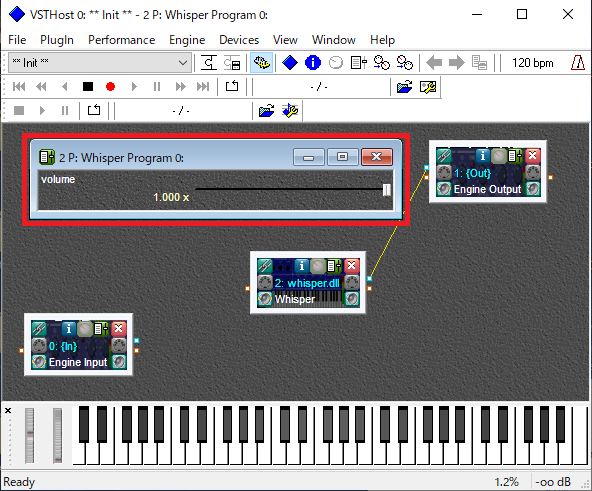Viewport: 592px width, 491px height.
Task: Open the folder icon in second player toolbar
Action: (267, 111)
